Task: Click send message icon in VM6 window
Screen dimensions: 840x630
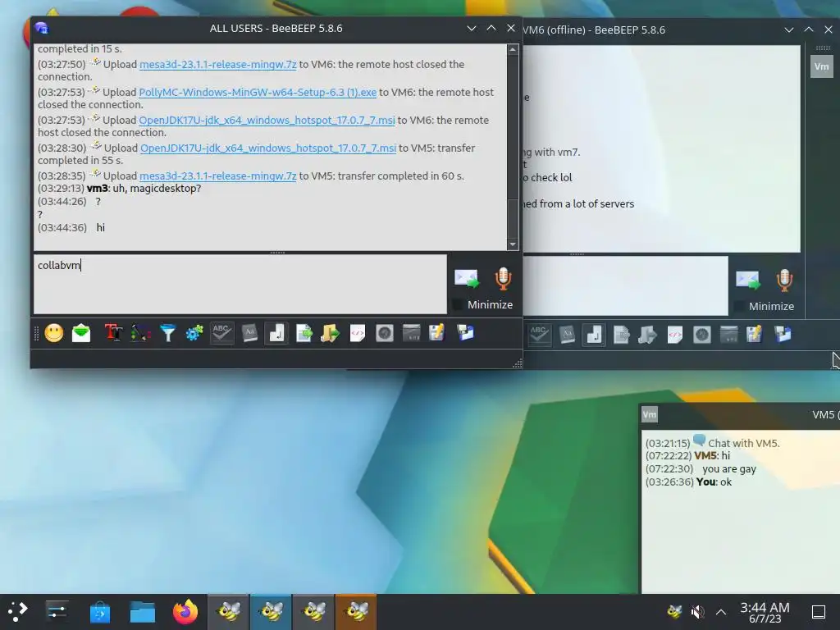Action: [748, 281]
